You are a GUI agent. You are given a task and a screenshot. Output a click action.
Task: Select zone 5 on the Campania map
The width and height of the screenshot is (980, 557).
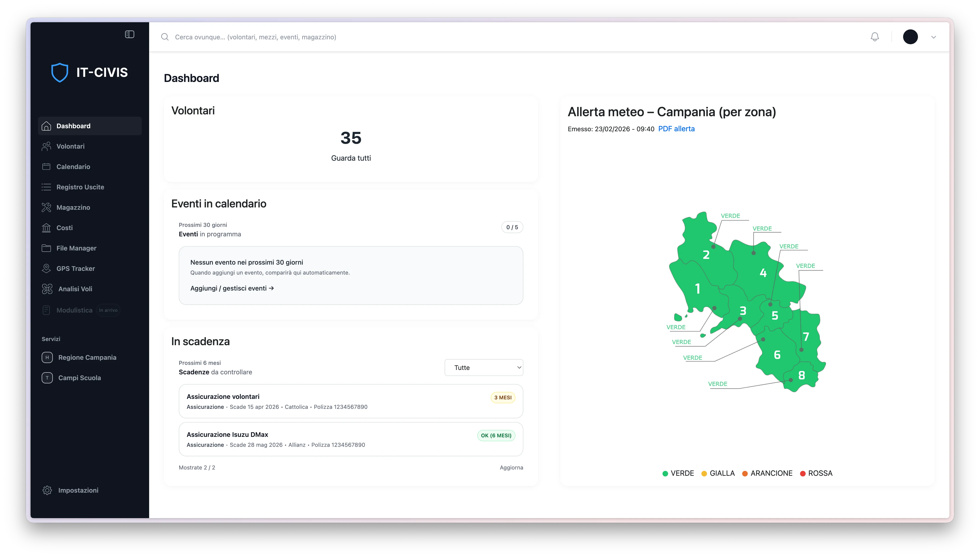775,316
